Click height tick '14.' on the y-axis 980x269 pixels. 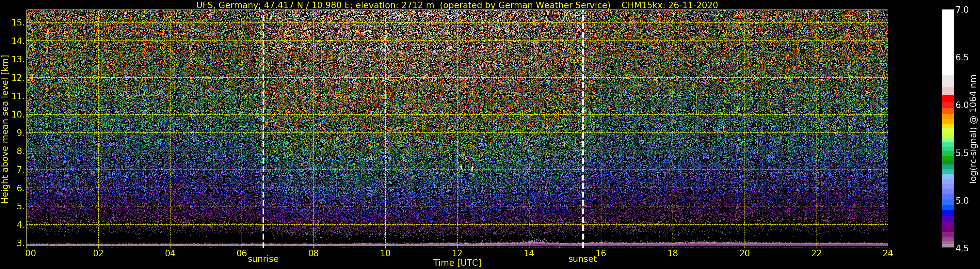click(18, 41)
